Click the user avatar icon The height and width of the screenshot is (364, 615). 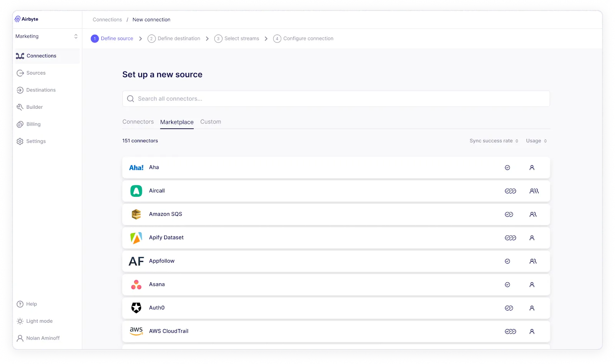20,338
